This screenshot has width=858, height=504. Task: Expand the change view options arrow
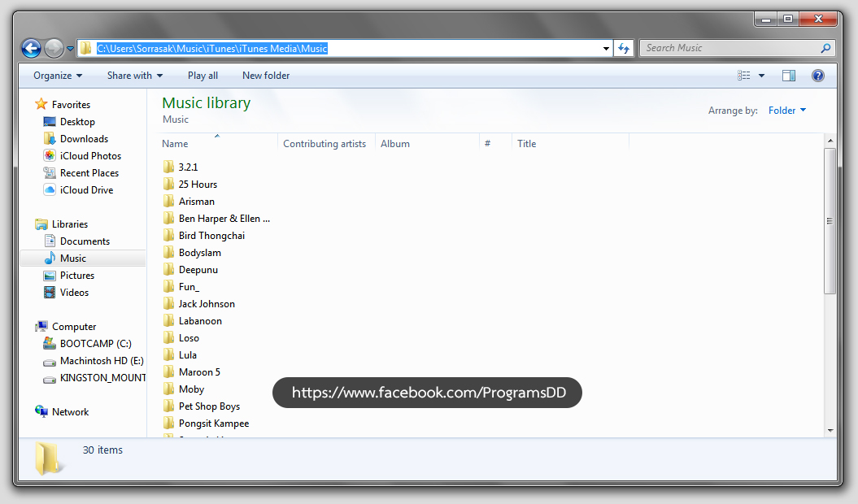762,76
